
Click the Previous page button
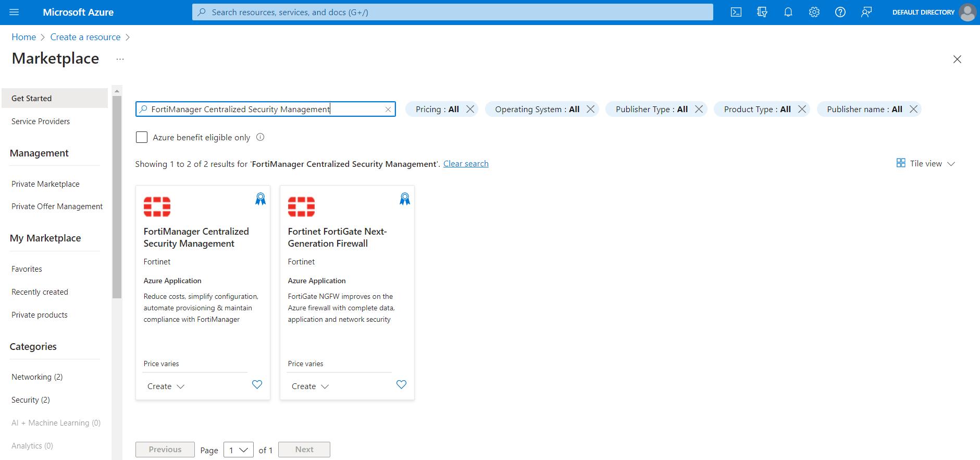coord(165,450)
